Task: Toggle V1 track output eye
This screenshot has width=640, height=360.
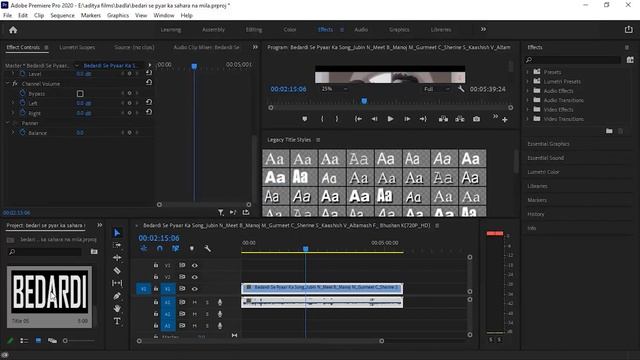Action: pos(195,289)
